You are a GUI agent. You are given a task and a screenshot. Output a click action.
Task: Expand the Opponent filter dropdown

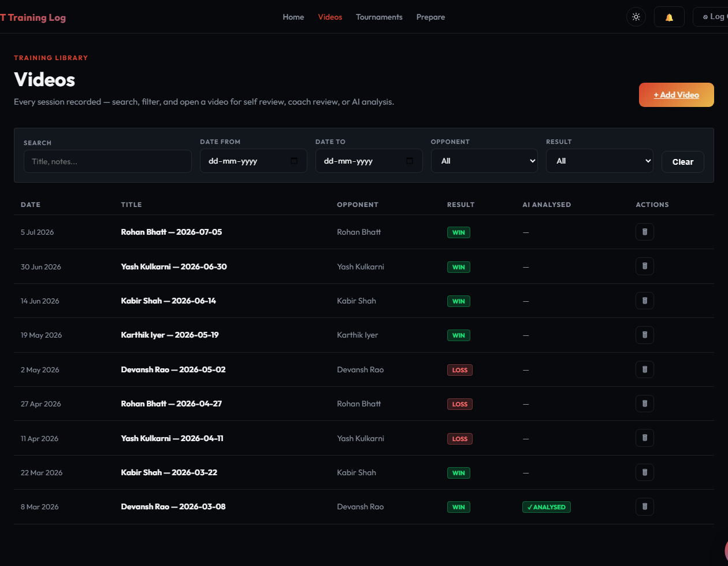[x=484, y=161]
